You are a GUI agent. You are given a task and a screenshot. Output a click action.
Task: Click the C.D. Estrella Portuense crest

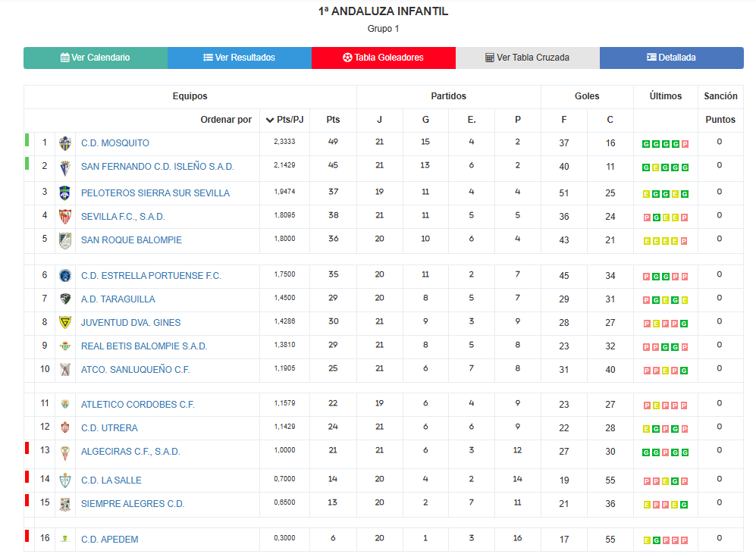coord(65,276)
